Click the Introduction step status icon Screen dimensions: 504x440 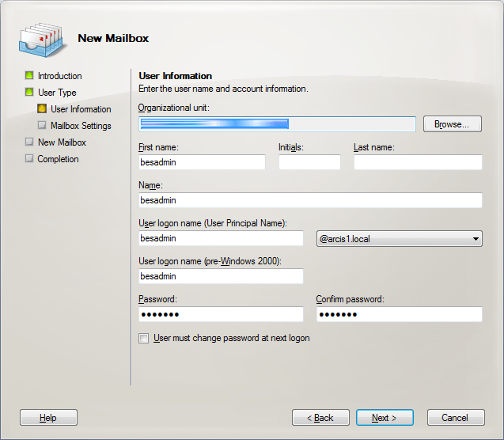coord(29,76)
